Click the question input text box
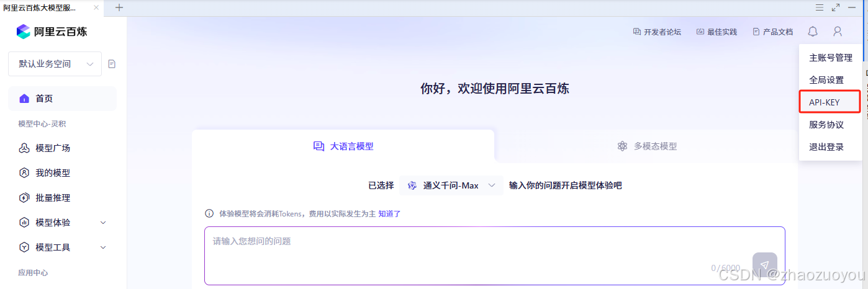Image resolution: width=868 pixels, height=289 pixels. pyautogui.click(x=495, y=256)
